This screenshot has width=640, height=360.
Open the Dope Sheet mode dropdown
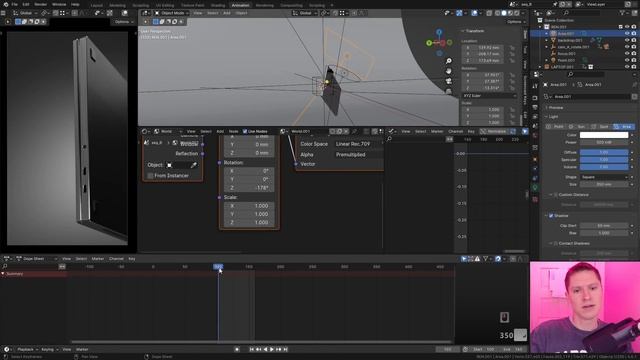tap(36, 259)
